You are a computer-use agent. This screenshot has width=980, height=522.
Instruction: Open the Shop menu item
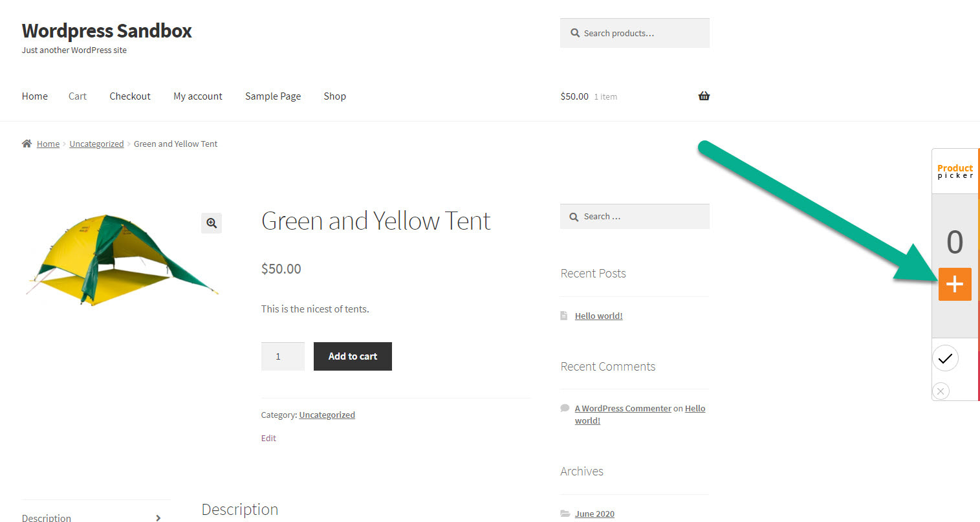pos(334,96)
